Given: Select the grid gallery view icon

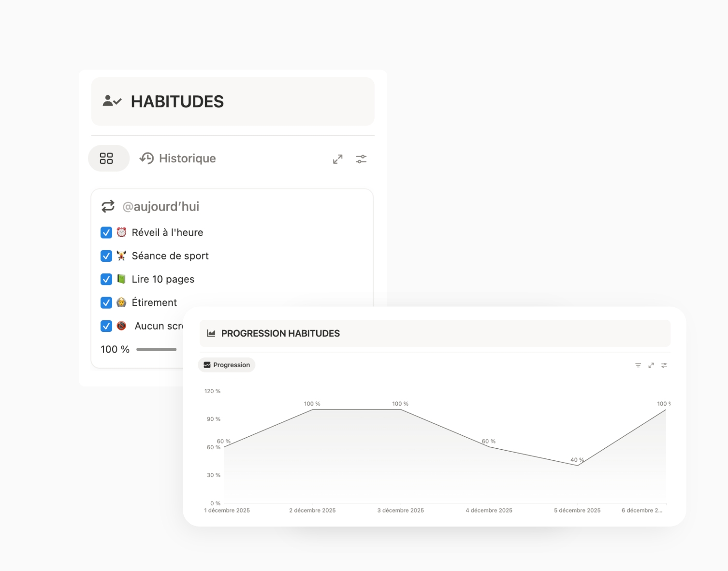Looking at the screenshot, I should (x=108, y=158).
